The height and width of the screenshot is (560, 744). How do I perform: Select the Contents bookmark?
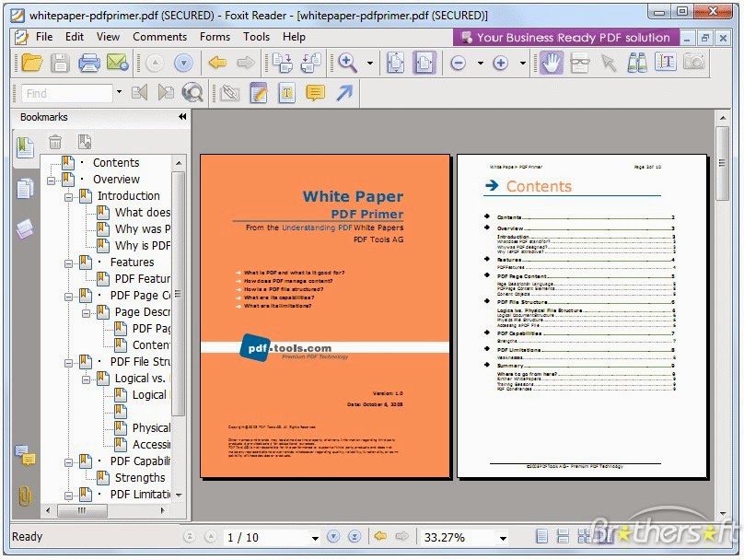click(116, 163)
